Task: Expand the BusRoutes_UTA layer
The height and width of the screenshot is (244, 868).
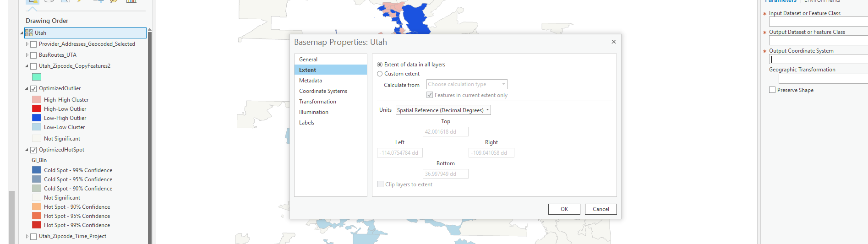Action: [27, 55]
